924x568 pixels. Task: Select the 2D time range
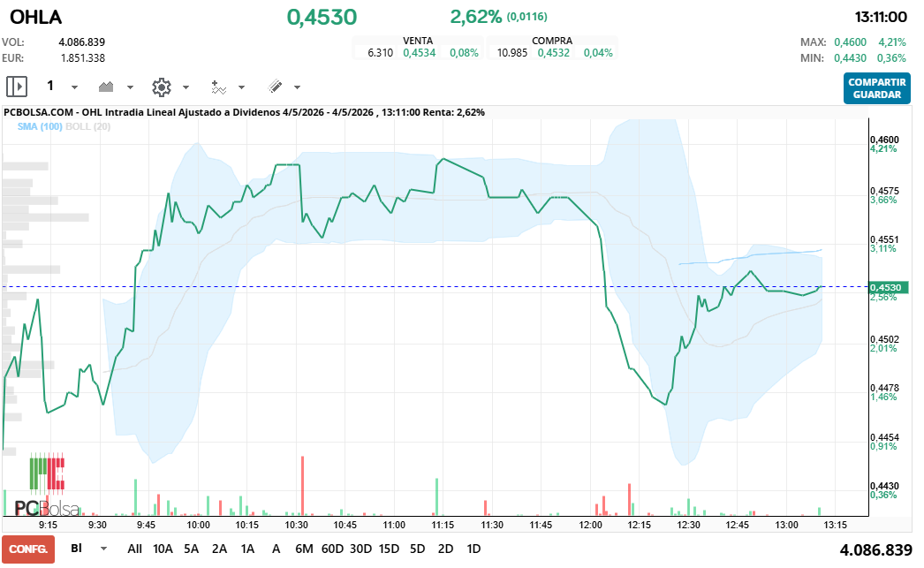pos(445,549)
